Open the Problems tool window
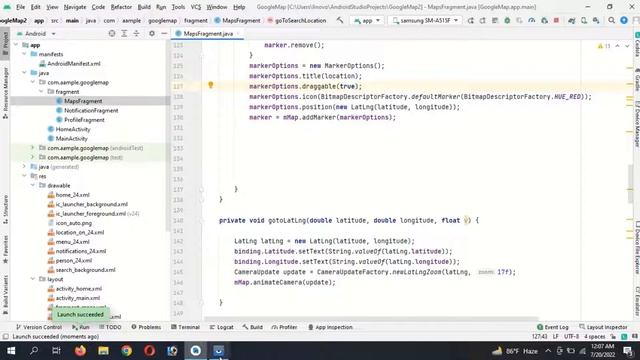 [x=146, y=327]
